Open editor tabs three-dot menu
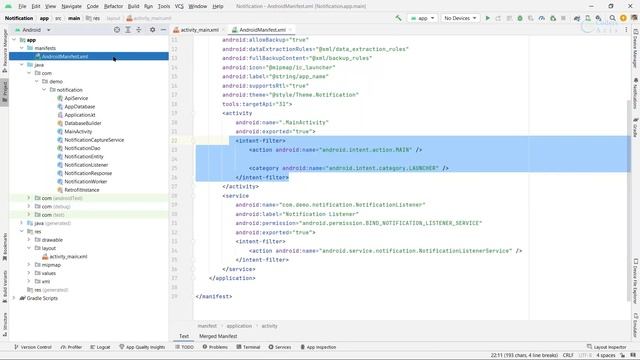 626,30
